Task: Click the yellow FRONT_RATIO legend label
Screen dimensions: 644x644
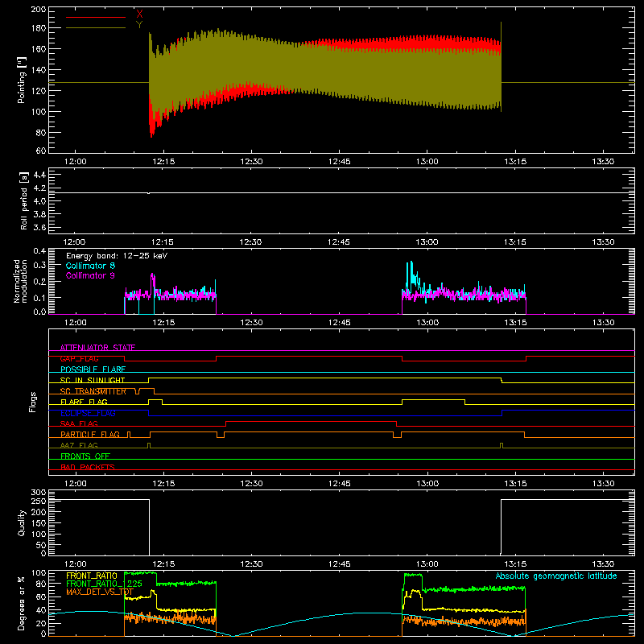Action: click(92, 576)
